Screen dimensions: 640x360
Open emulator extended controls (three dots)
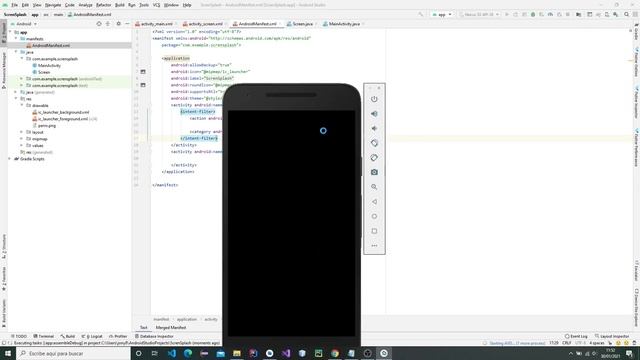(374, 246)
